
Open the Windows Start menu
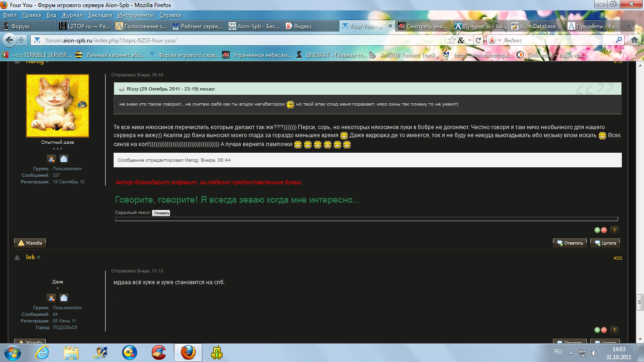point(13,353)
